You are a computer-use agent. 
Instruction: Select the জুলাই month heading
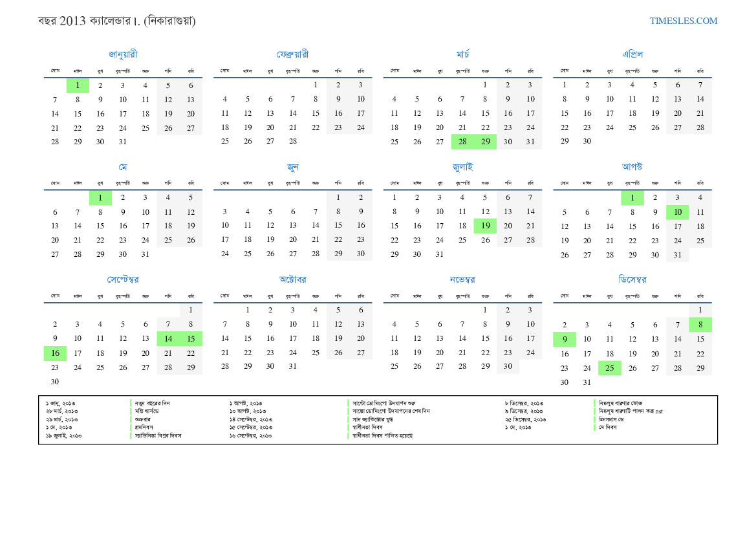(x=463, y=167)
